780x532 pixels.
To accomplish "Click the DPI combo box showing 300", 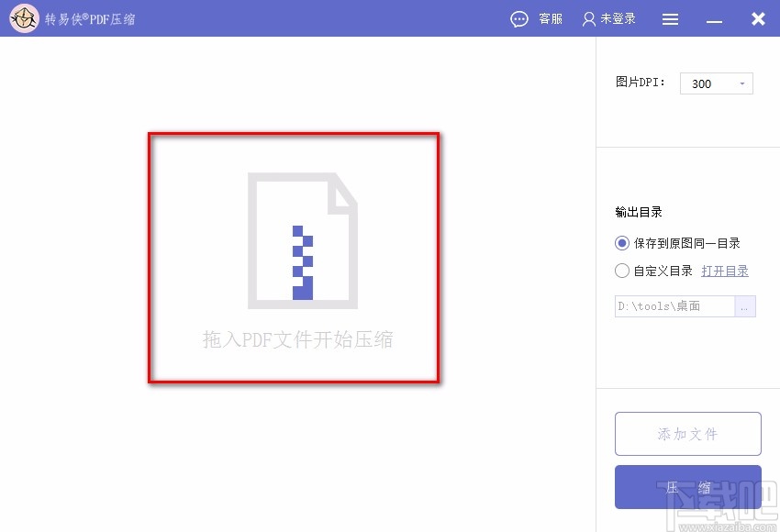I will [x=716, y=83].
